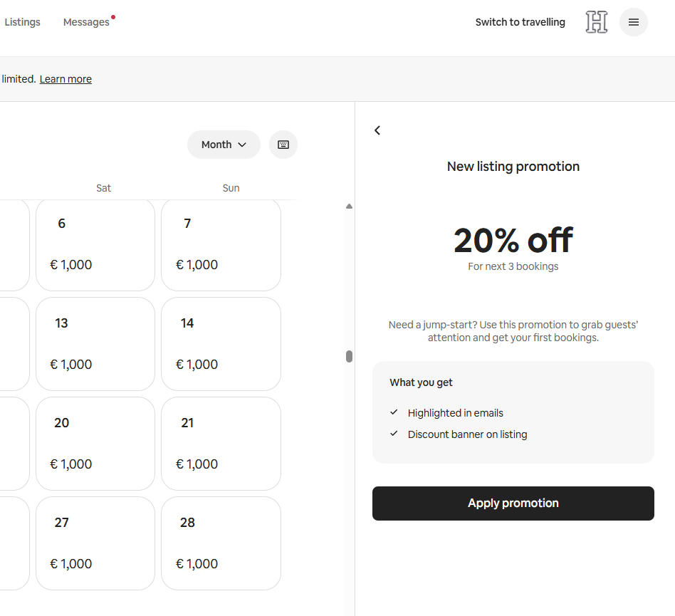
Task: Follow the Learn more link
Action: [x=66, y=79]
